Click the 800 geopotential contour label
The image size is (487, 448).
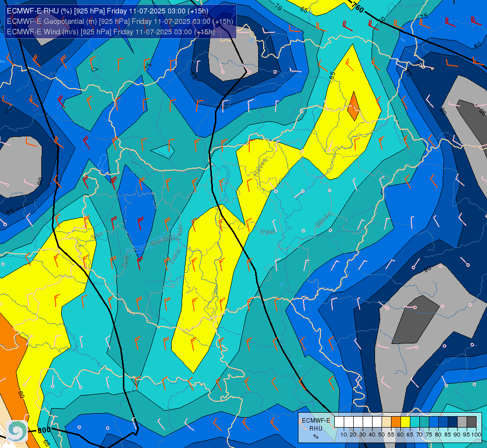(44, 431)
